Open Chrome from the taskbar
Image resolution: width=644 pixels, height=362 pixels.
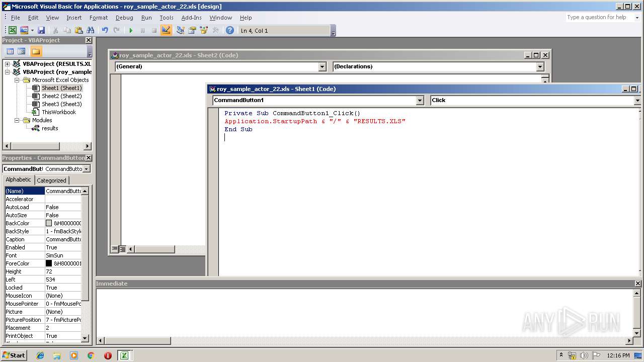click(91, 355)
